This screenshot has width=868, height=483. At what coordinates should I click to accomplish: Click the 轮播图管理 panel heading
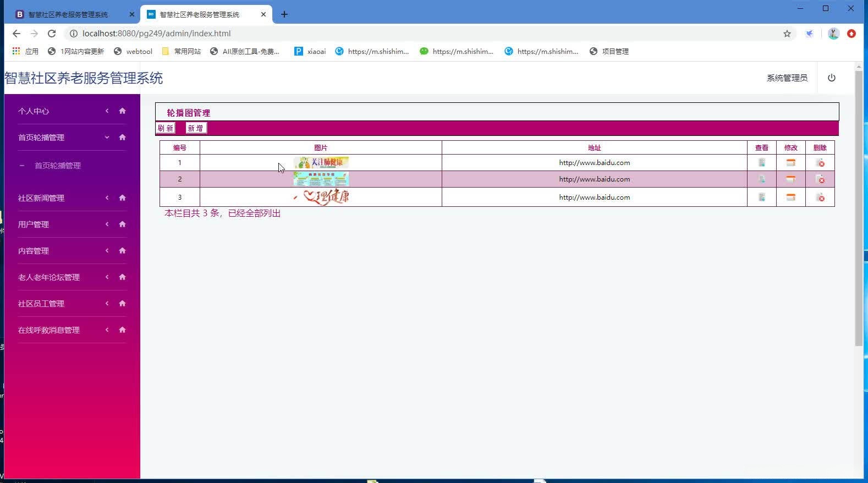(189, 113)
